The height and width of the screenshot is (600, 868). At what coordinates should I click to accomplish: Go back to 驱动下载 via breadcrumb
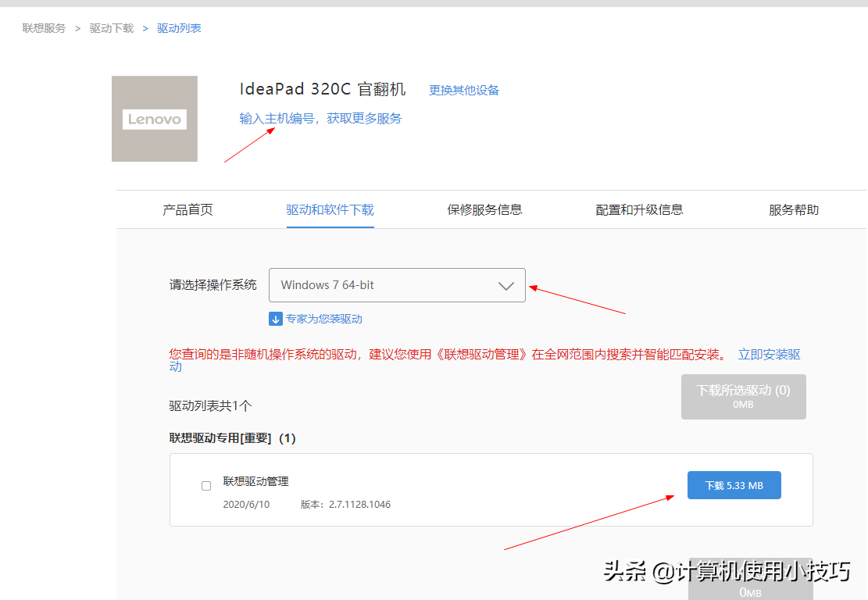point(110,27)
